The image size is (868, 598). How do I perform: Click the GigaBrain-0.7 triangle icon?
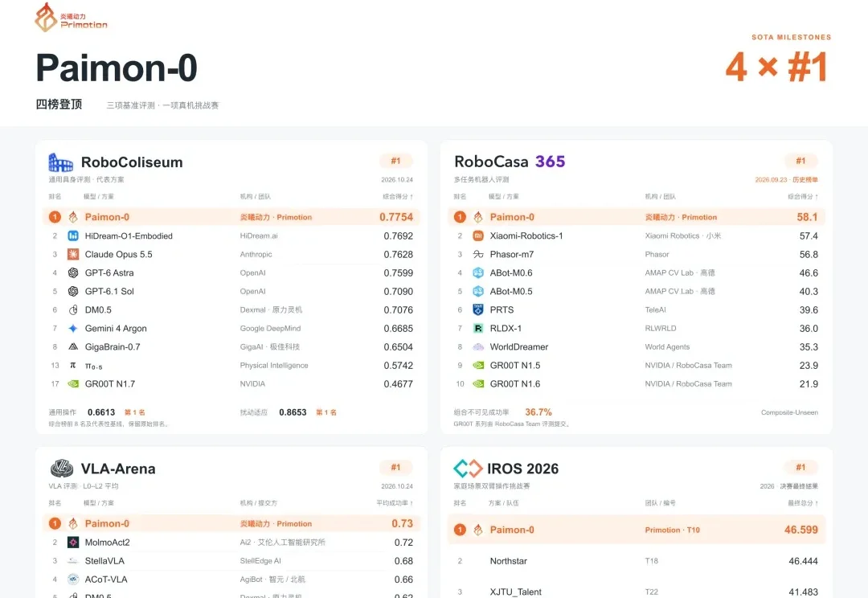point(73,346)
